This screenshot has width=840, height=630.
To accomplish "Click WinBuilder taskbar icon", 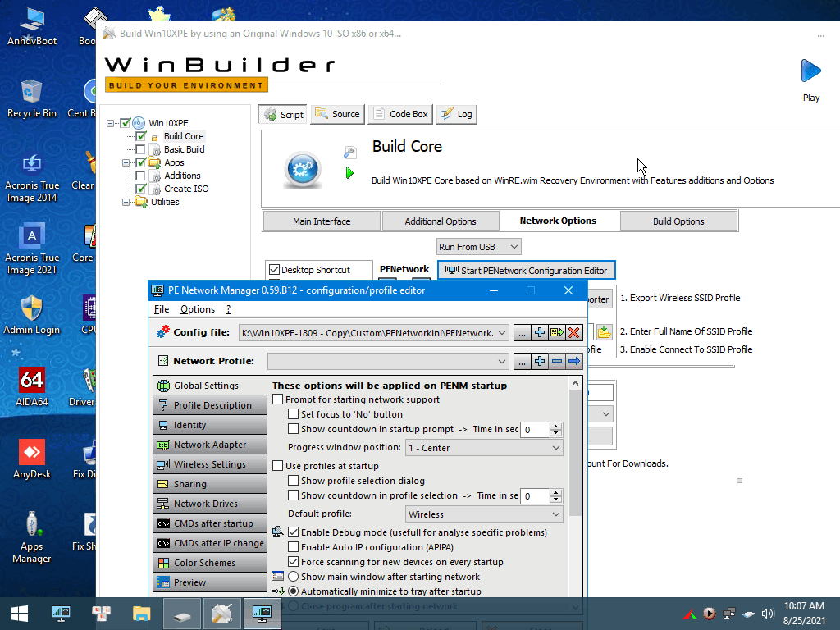I will point(221,614).
